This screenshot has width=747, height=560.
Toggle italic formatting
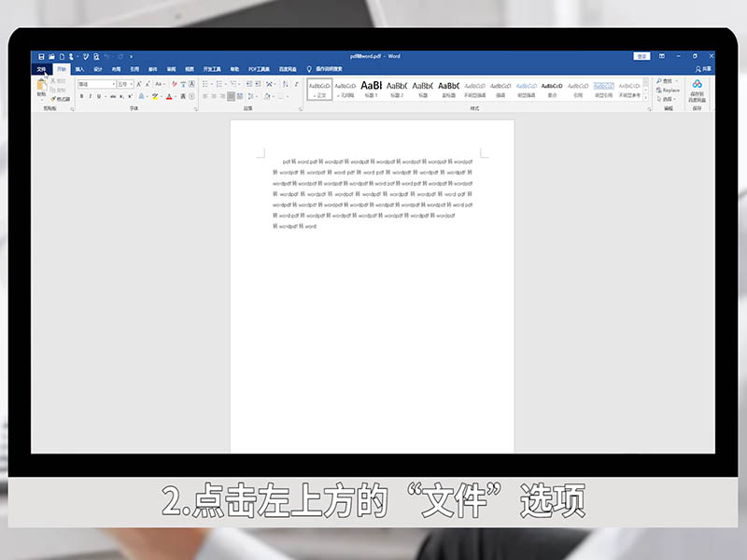pos(90,95)
